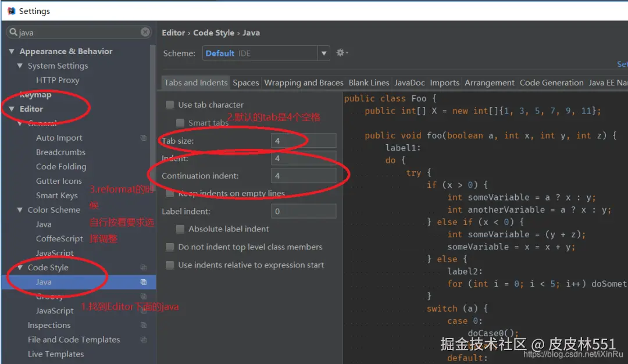Check Absolute label indent
The width and height of the screenshot is (628, 364).
(180, 229)
